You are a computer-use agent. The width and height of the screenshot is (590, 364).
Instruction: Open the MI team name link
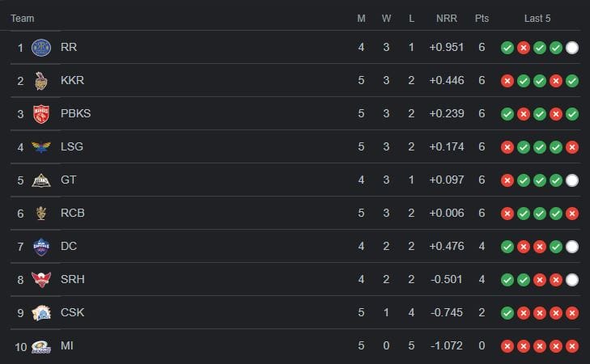pyautogui.click(x=67, y=345)
